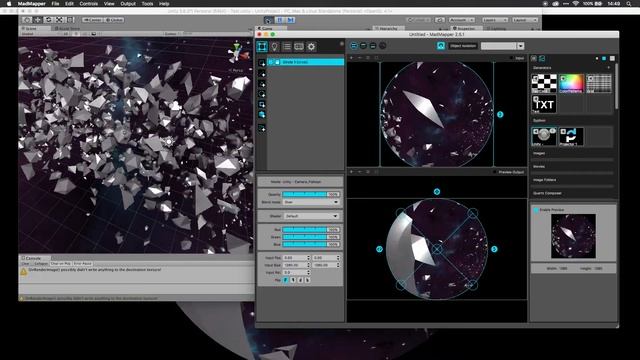This screenshot has width=640, height=360.
Task: Open the MadMapper settings gear tab
Action: tap(311, 47)
